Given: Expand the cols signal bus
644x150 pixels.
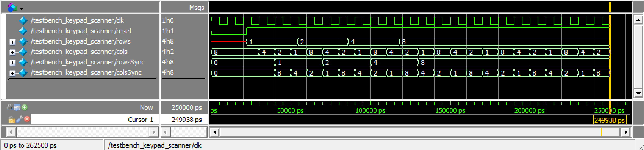Looking at the screenshot, I should pyautogui.click(x=12, y=52).
